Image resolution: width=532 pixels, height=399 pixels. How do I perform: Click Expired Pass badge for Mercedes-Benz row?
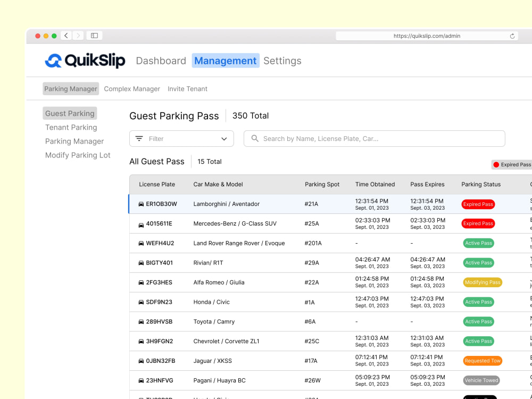point(478,223)
